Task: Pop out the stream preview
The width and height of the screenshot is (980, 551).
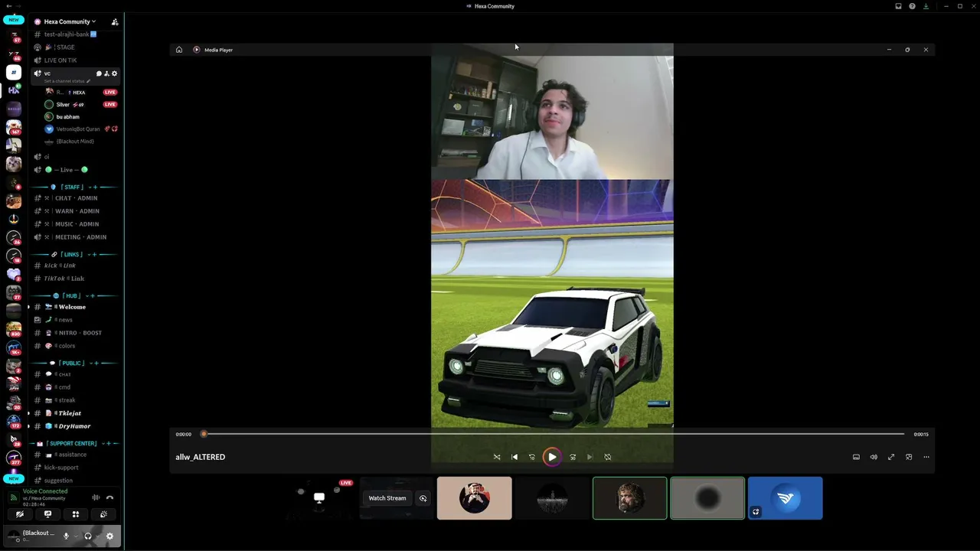Action: tap(423, 498)
